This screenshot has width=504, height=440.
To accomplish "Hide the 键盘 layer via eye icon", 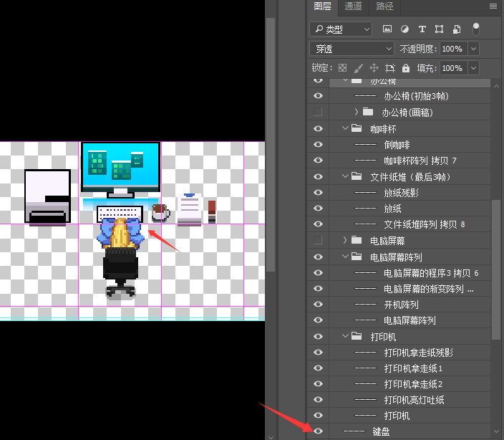I will pos(318,431).
